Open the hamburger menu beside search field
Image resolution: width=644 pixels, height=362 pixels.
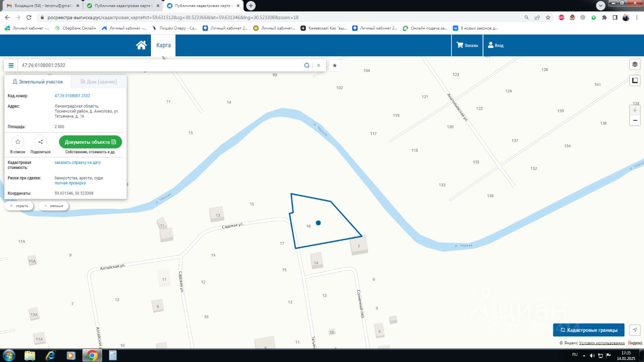pyautogui.click(x=11, y=65)
